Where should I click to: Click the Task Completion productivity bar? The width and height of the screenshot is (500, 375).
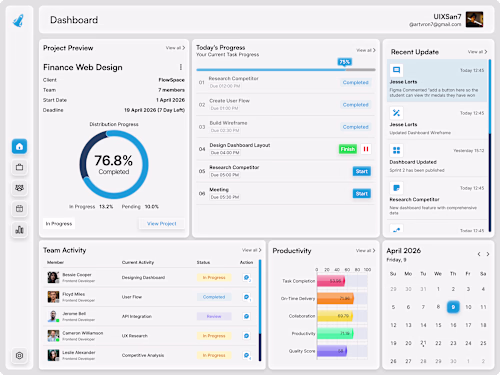click(331, 281)
